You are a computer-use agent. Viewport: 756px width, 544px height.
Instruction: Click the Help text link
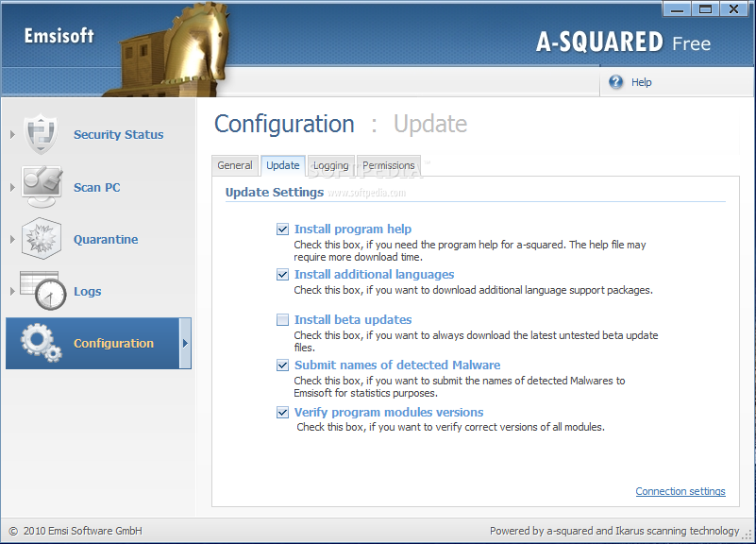641,82
